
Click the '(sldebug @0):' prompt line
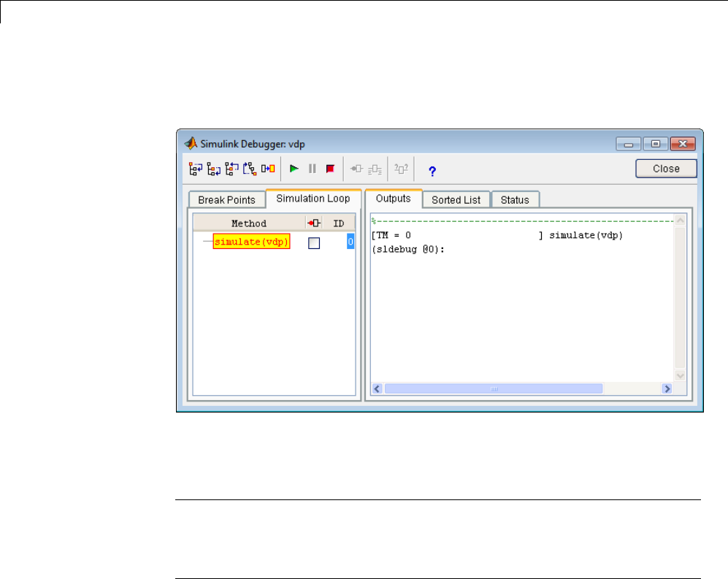(408, 249)
